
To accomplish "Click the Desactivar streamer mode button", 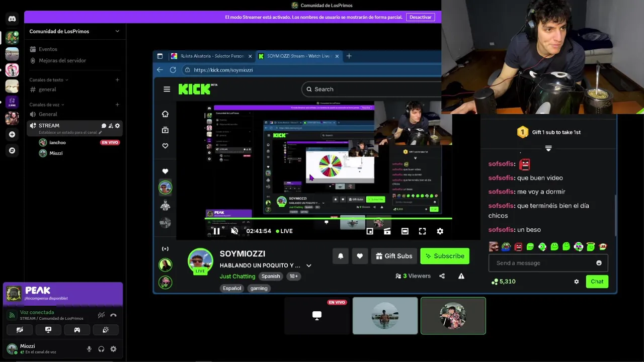I will 420,17.
